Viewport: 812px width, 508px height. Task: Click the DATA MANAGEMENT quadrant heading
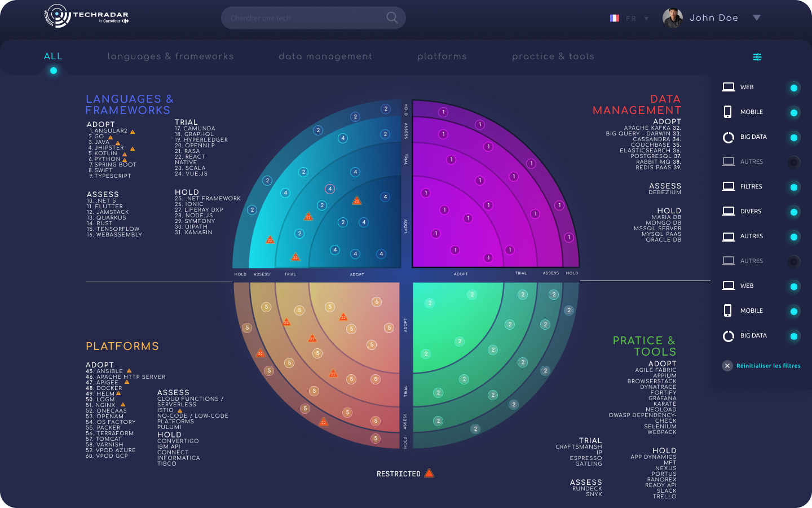[637, 104]
